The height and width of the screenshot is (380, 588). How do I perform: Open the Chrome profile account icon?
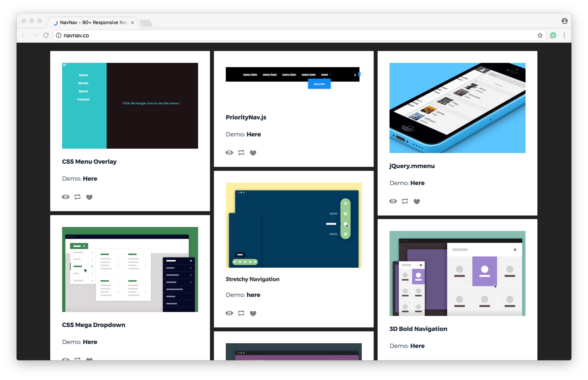coord(565,21)
